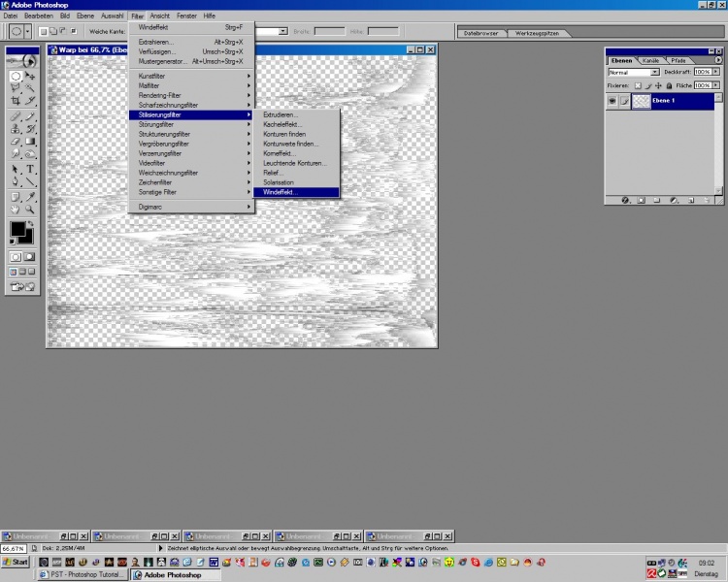Toggle lock position cross-arrows icon

658,86
